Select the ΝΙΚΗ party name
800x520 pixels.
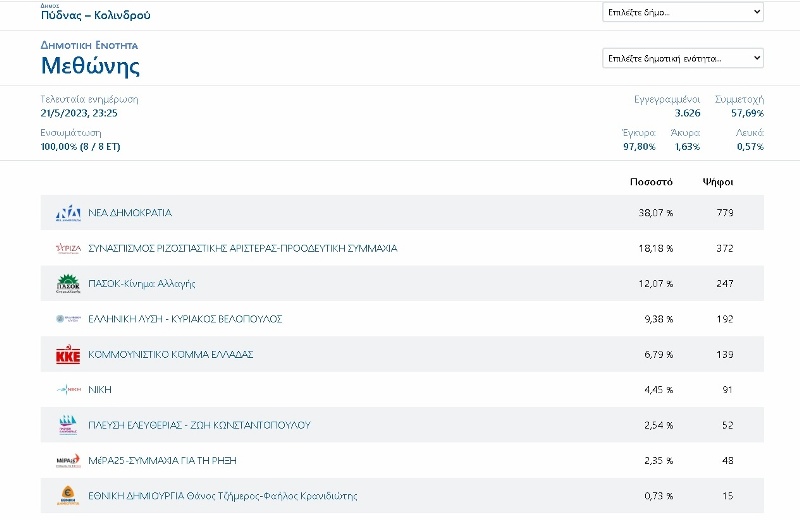pyautogui.click(x=100, y=390)
